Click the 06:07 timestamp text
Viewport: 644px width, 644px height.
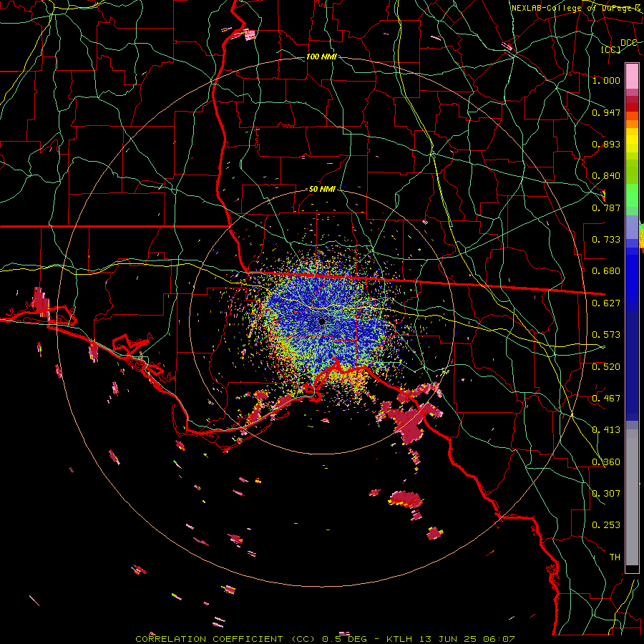500,639
